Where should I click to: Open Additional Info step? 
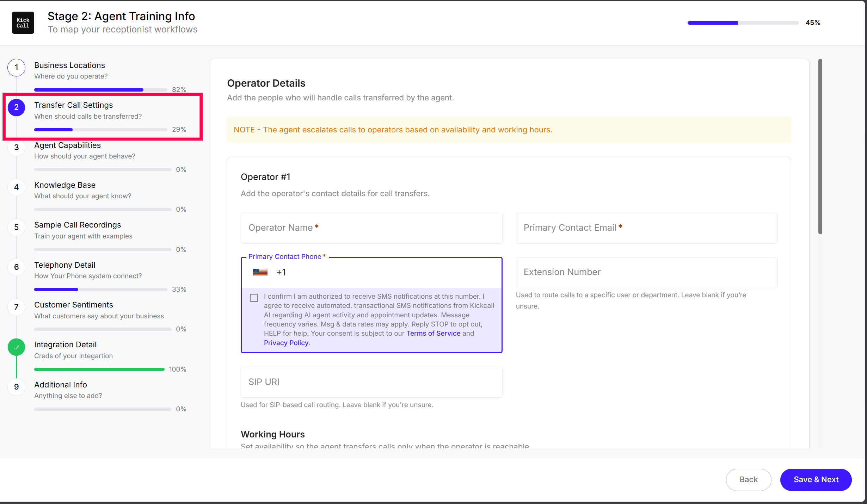(61, 385)
